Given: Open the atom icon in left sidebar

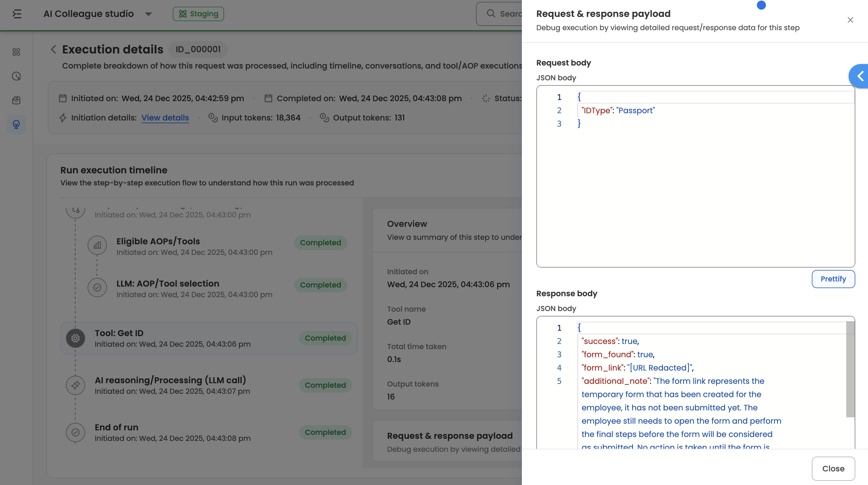Looking at the screenshot, I should click(16, 52).
